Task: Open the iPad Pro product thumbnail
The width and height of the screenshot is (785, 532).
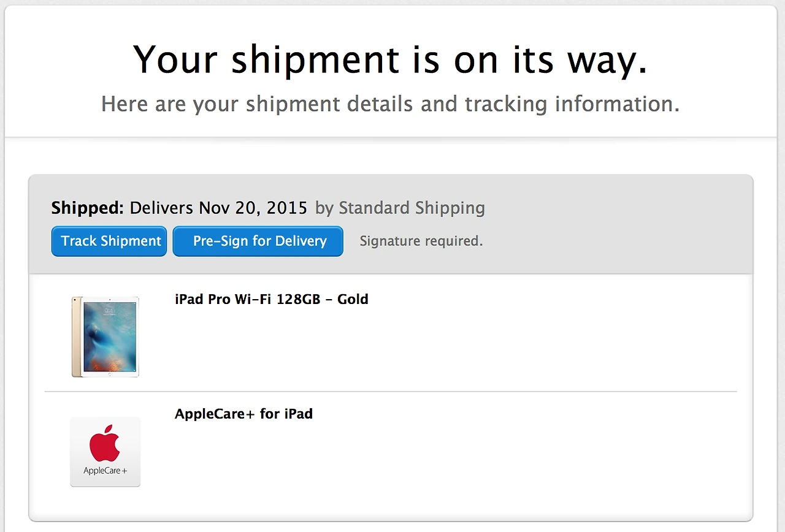Action: click(x=105, y=336)
